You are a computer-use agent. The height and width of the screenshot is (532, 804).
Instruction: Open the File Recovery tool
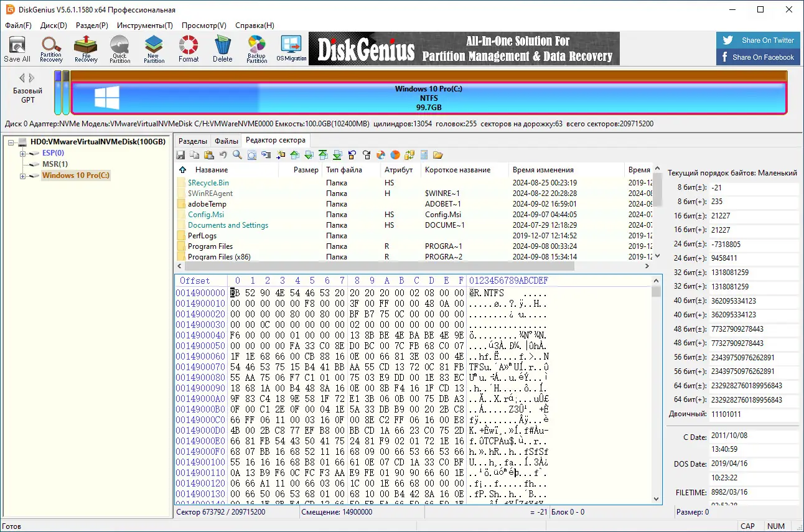(86, 49)
